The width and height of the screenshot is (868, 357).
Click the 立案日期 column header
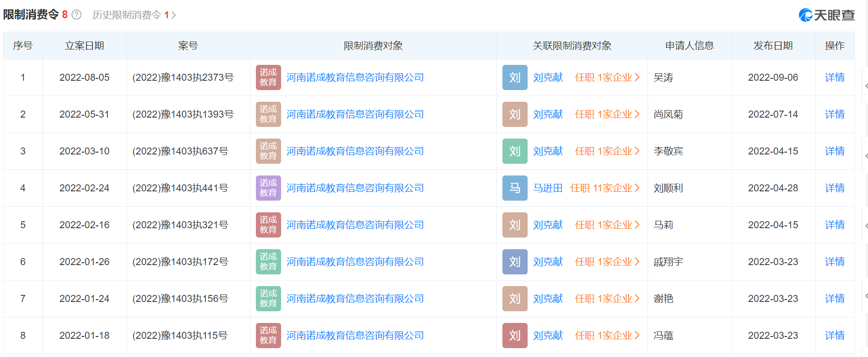pos(85,46)
